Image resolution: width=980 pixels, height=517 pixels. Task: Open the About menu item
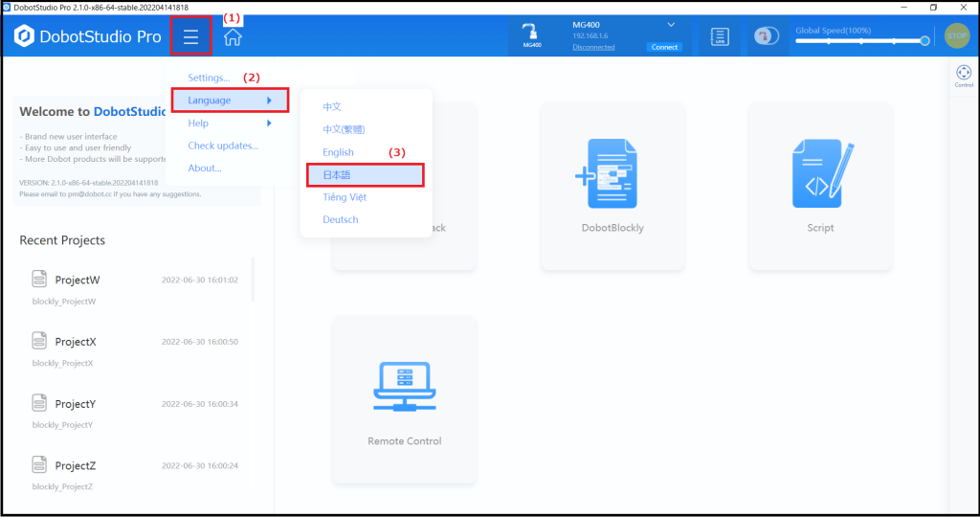click(x=205, y=169)
